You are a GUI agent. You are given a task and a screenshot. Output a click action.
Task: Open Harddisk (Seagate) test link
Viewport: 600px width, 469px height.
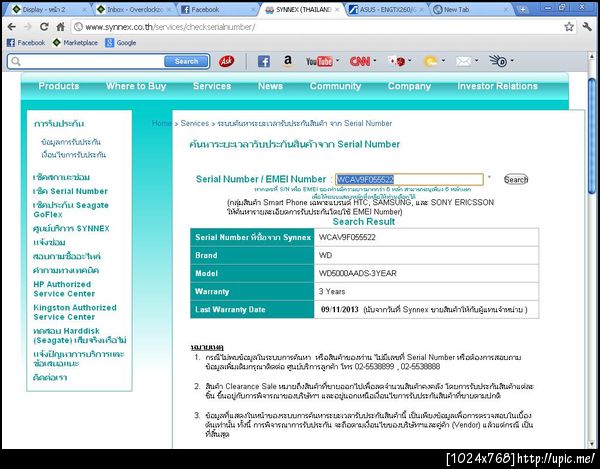click(x=80, y=335)
